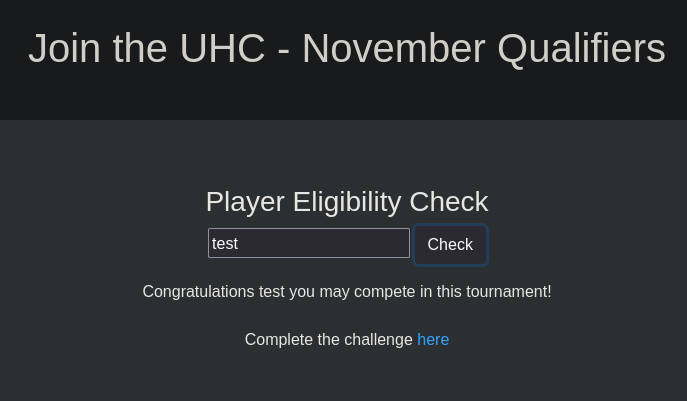Click the word "UHC" in the title
Image resolution: width=687 pixels, height=401 pixels.
tap(223, 48)
